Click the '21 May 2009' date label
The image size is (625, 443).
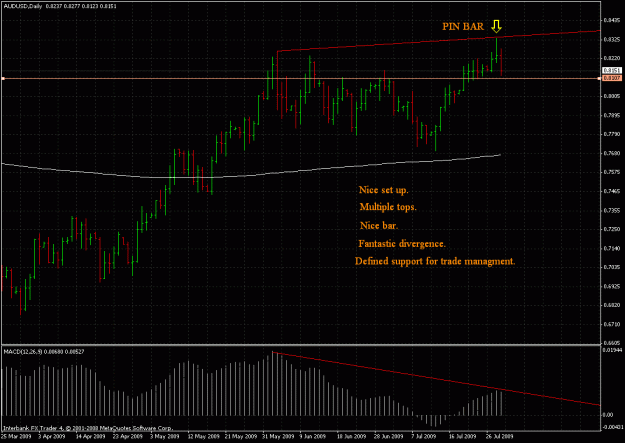[x=241, y=436]
